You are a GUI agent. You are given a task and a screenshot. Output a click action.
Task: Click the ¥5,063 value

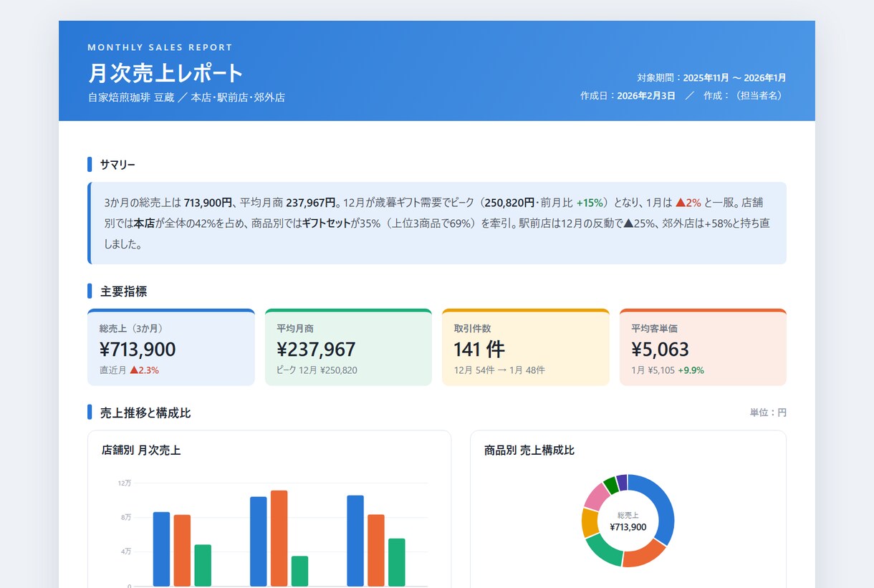click(660, 350)
